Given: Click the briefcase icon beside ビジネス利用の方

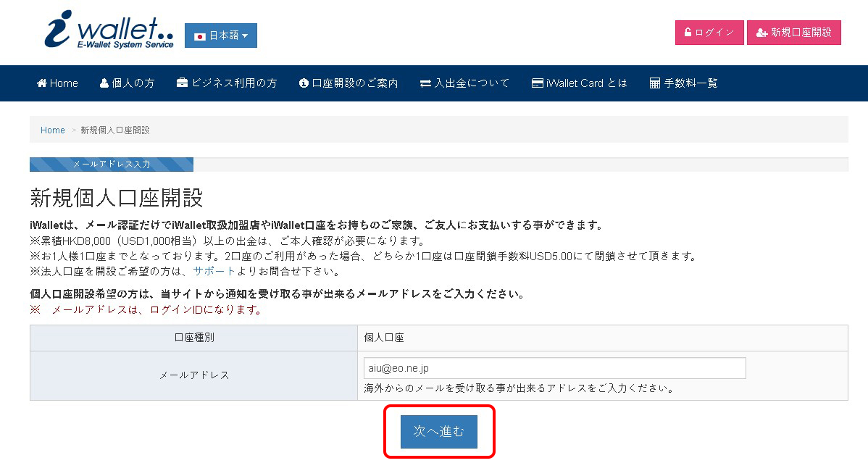Looking at the screenshot, I should (x=182, y=83).
